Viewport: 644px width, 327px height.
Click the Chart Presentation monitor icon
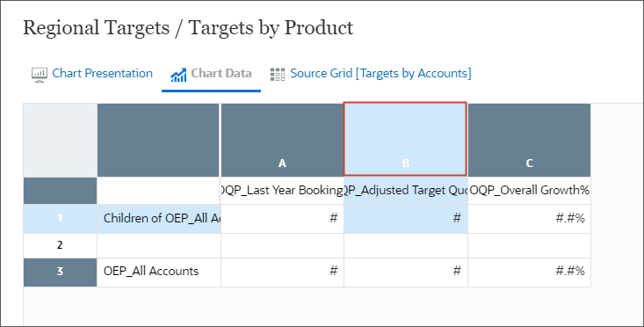click(x=40, y=75)
